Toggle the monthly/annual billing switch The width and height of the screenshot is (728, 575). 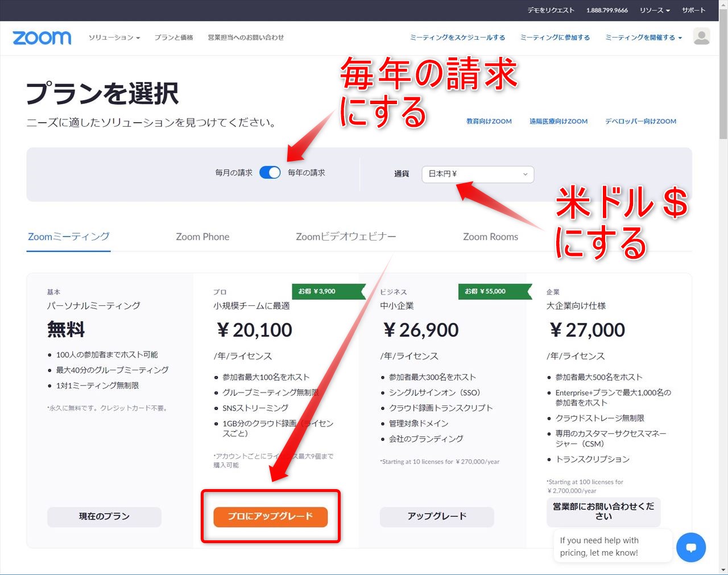point(270,172)
